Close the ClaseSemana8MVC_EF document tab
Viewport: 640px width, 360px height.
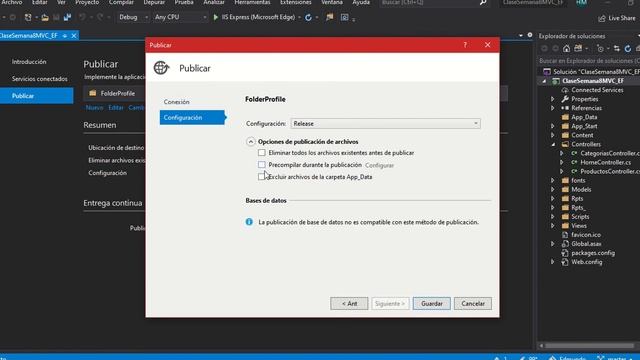74,36
